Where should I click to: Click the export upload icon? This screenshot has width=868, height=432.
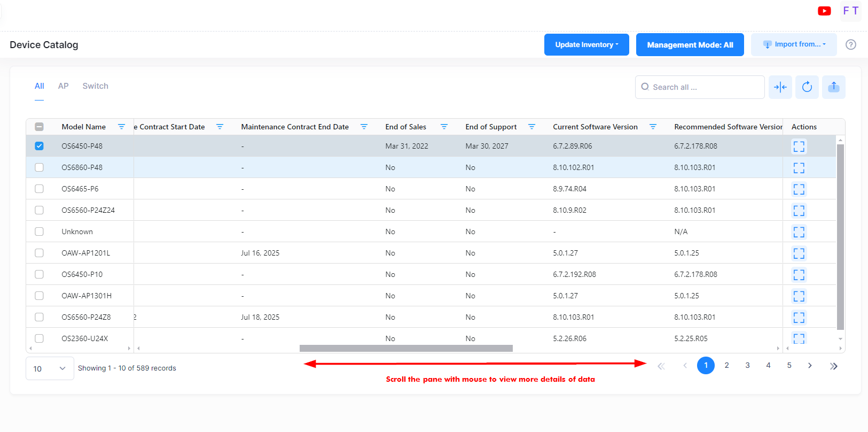[x=833, y=87]
